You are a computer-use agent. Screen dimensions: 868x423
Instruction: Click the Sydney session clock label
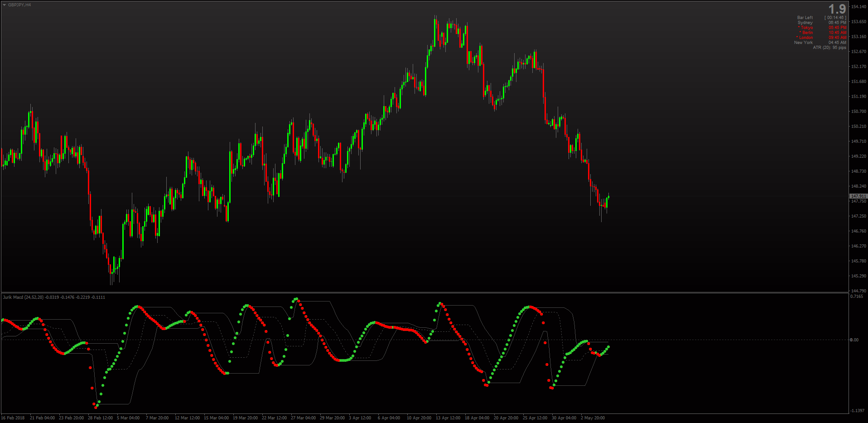805,23
